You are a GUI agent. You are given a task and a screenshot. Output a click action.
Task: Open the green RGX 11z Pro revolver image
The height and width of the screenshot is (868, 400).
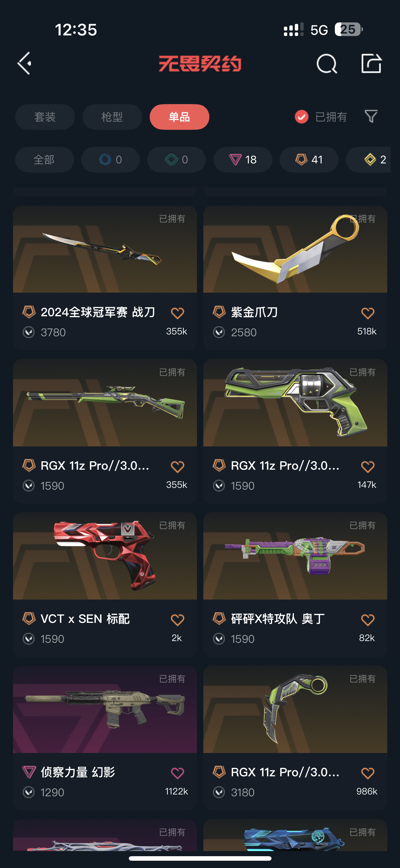295,403
